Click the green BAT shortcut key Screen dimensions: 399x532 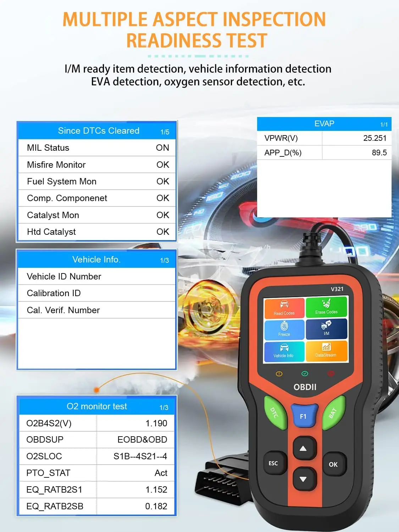pos(334,412)
